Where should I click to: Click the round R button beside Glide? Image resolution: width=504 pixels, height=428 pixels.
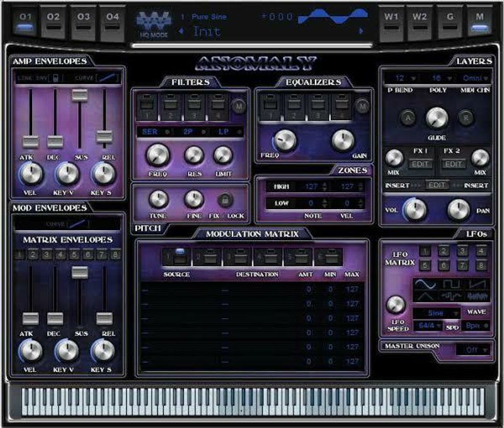point(466,118)
